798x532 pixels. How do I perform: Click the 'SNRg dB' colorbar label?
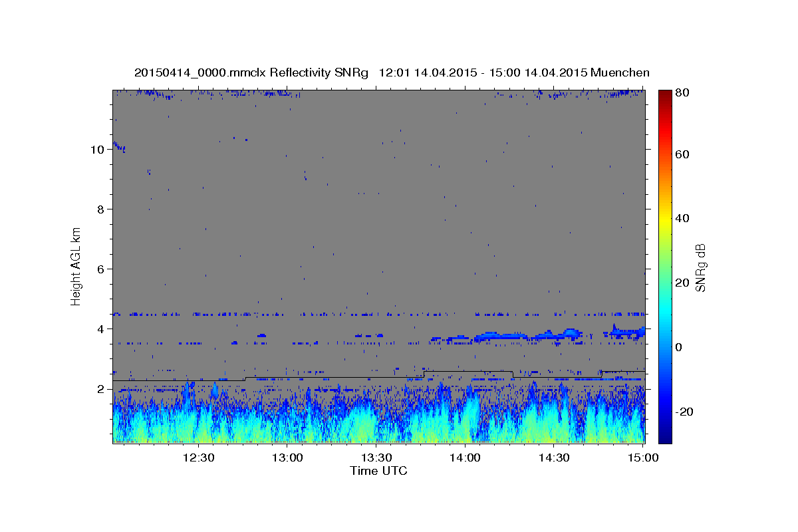(x=700, y=267)
